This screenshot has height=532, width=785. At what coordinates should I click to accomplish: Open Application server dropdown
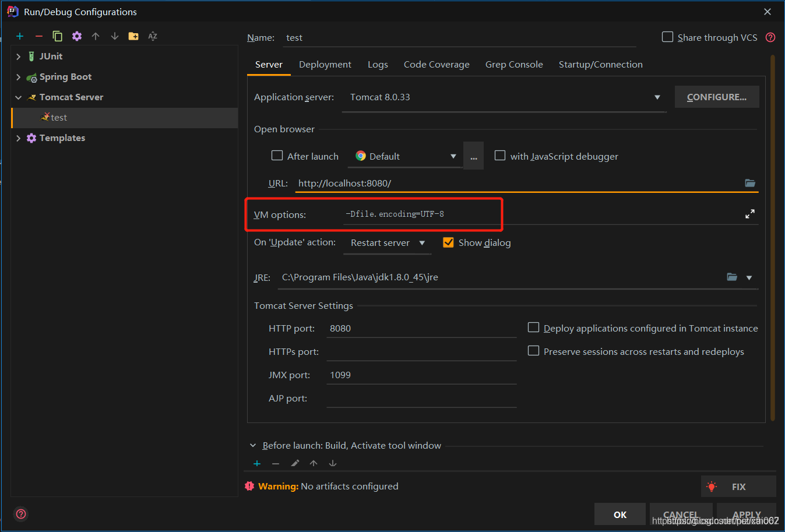tap(657, 97)
